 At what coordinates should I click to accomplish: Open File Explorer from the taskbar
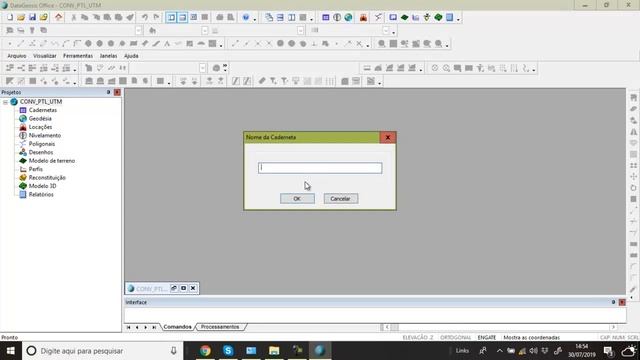(274, 350)
